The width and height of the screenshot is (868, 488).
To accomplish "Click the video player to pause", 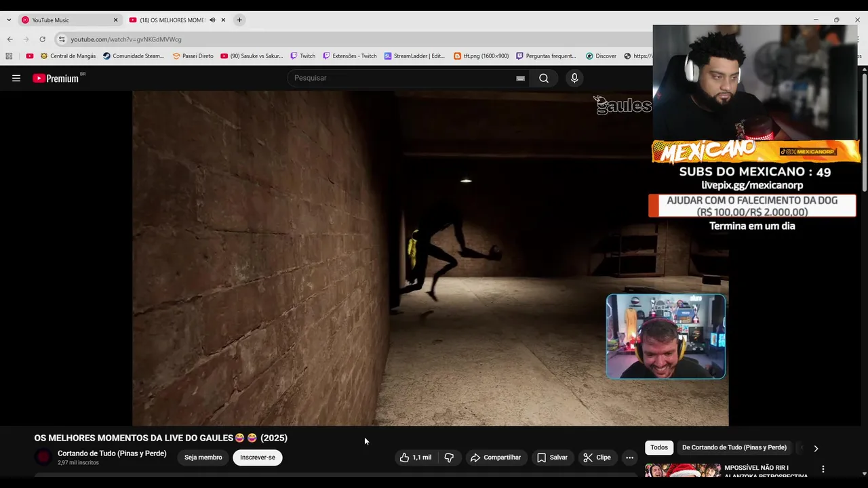I will coord(431,258).
